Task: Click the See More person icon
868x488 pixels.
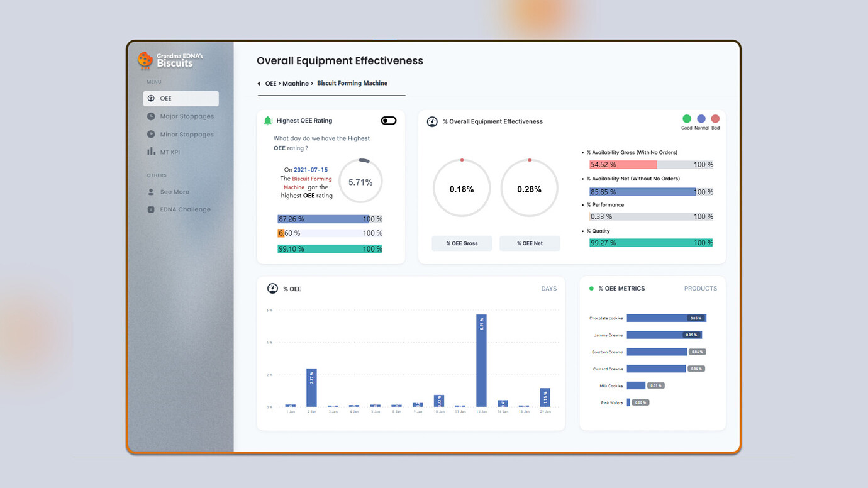Action: pyautogui.click(x=150, y=192)
